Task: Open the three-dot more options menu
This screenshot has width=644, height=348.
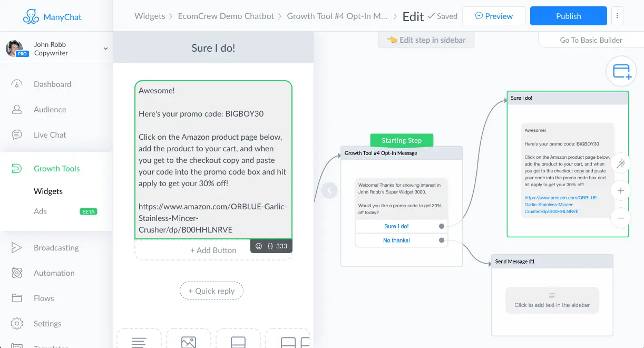Action: pos(617,16)
